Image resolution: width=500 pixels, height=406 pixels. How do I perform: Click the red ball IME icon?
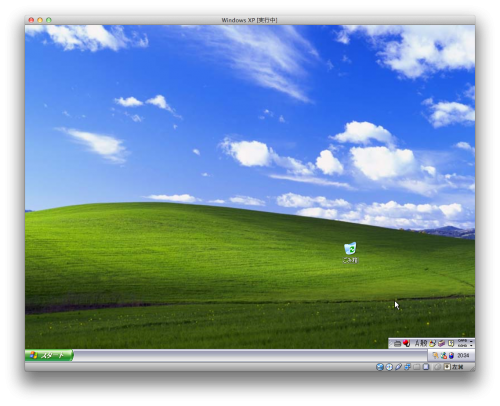[406, 343]
